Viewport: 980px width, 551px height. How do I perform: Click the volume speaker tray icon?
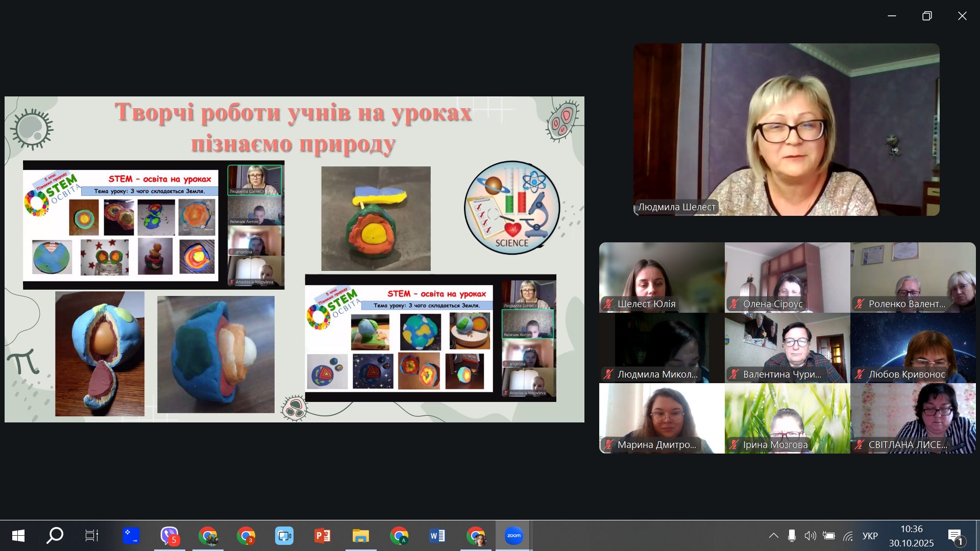[x=810, y=536]
